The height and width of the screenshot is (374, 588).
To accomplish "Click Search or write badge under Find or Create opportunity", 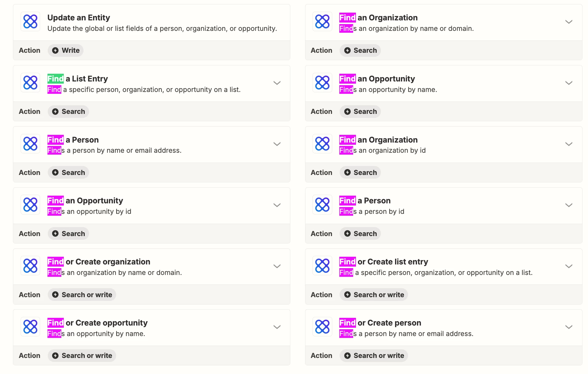I will pos(82,355).
